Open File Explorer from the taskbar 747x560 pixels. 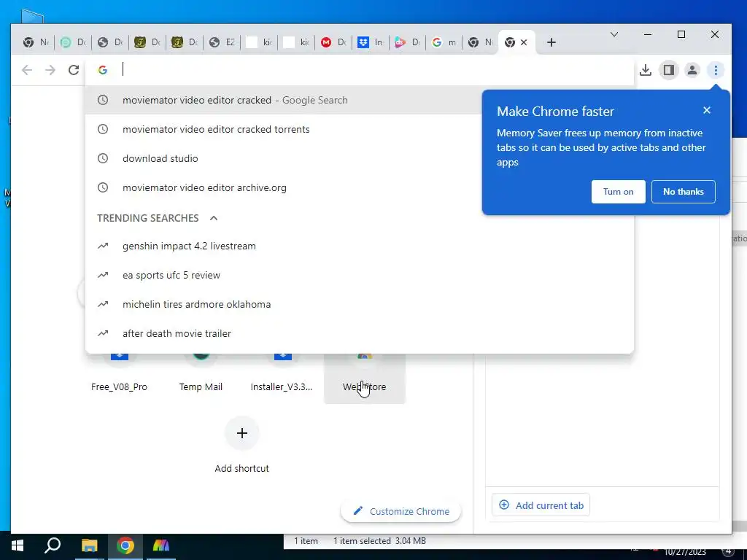click(x=89, y=545)
